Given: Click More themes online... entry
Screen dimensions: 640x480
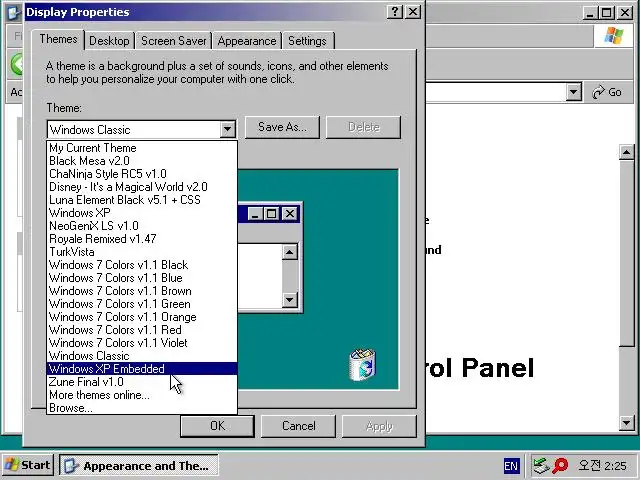Looking at the screenshot, I should (142, 395).
